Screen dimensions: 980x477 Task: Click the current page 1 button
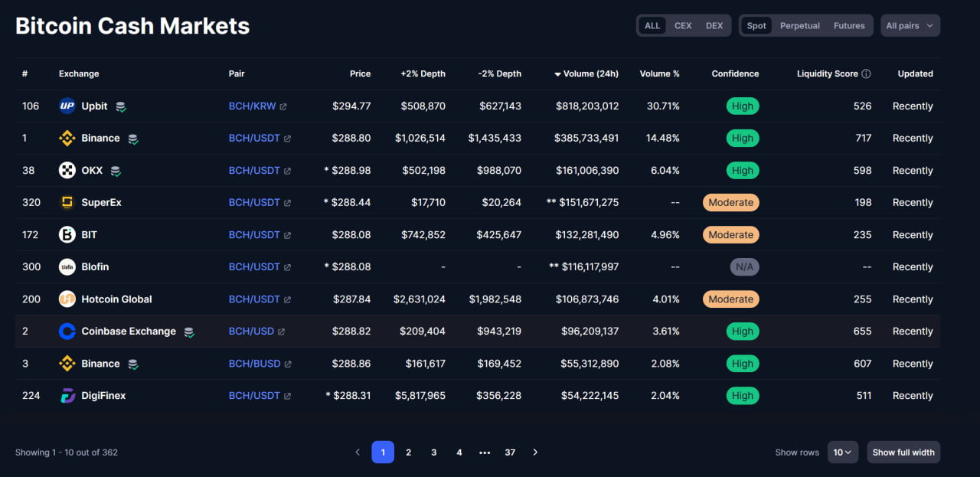(x=383, y=452)
